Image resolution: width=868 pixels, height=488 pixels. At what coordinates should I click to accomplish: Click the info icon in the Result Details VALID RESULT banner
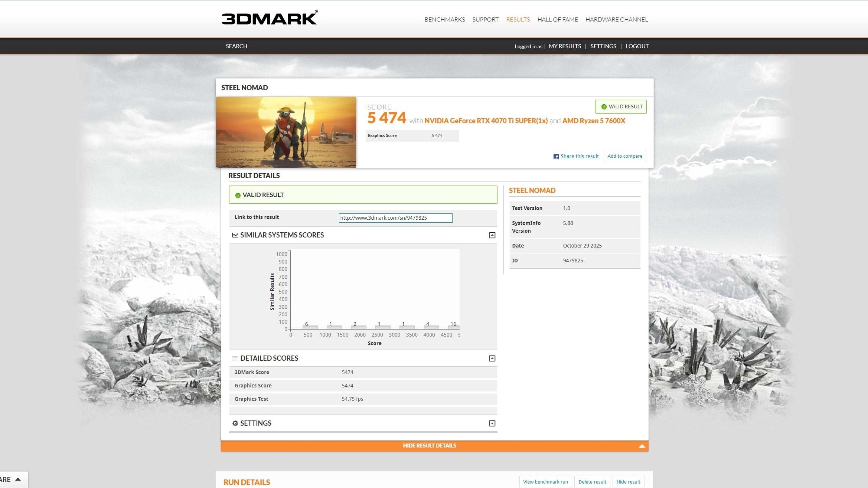(x=238, y=195)
